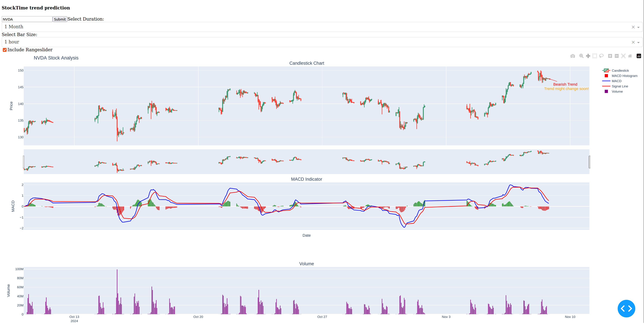Reset axes with the home icon
Viewport: 644px width, 327px height.
point(630,56)
